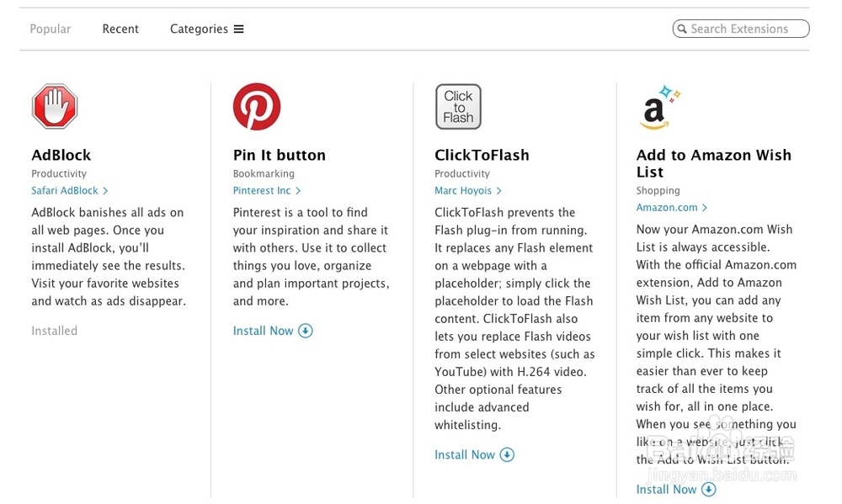Click the Amazon Wish List download arrow icon
This screenshot has width=842, height=504.
tap(709, 489)
